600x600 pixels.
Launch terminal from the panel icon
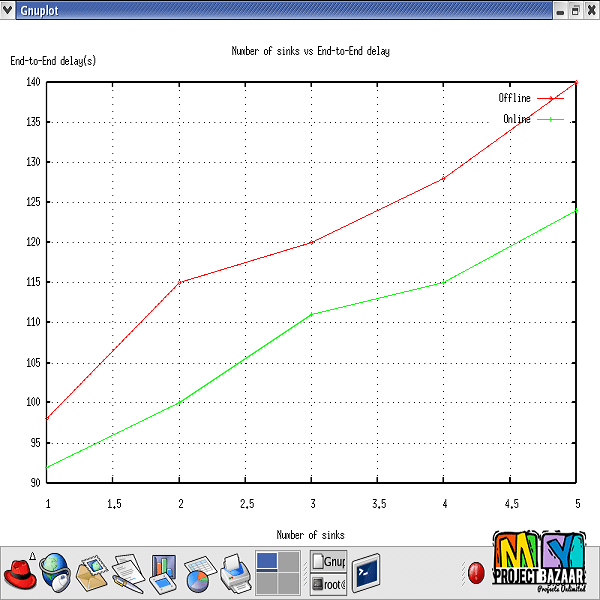pos(365,573)
